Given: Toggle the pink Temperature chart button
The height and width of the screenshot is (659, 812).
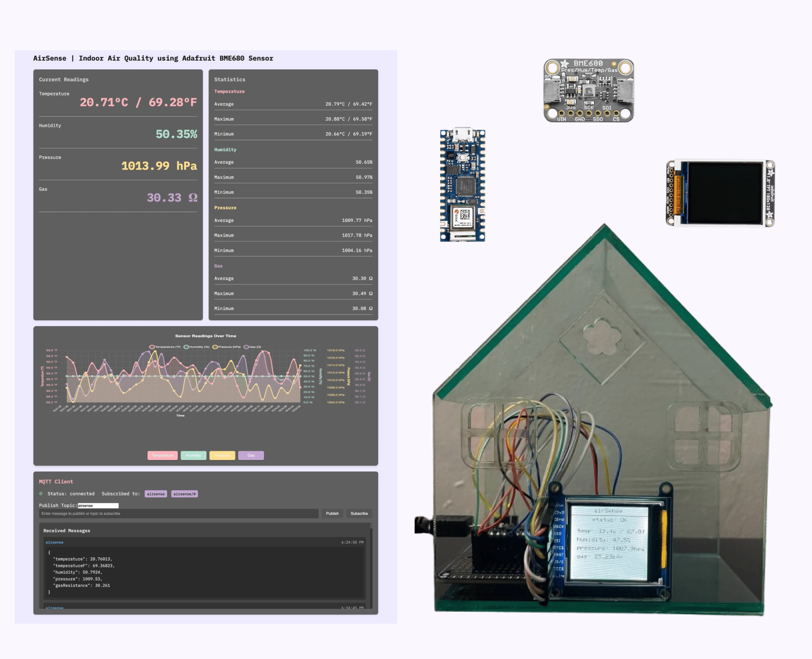Looking at the screenshot, I should coord(162,455).
